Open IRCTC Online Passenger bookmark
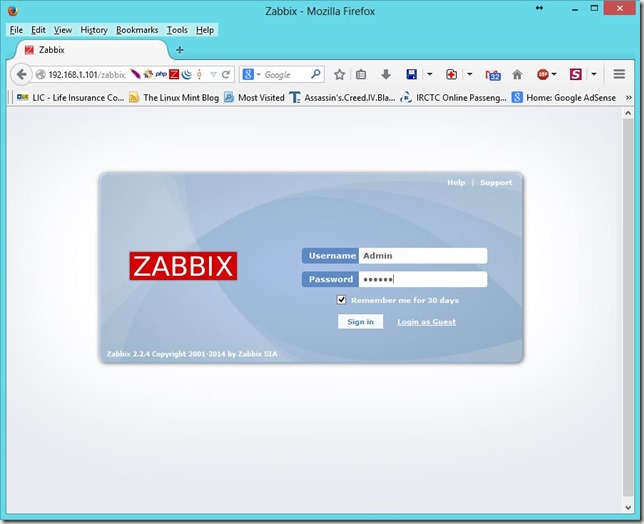 453,98
